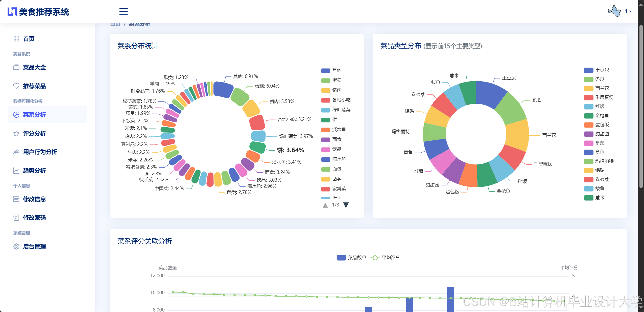
Task: Click the 土豆泥 color swatch in legend
Action: (x=588, y=70)
